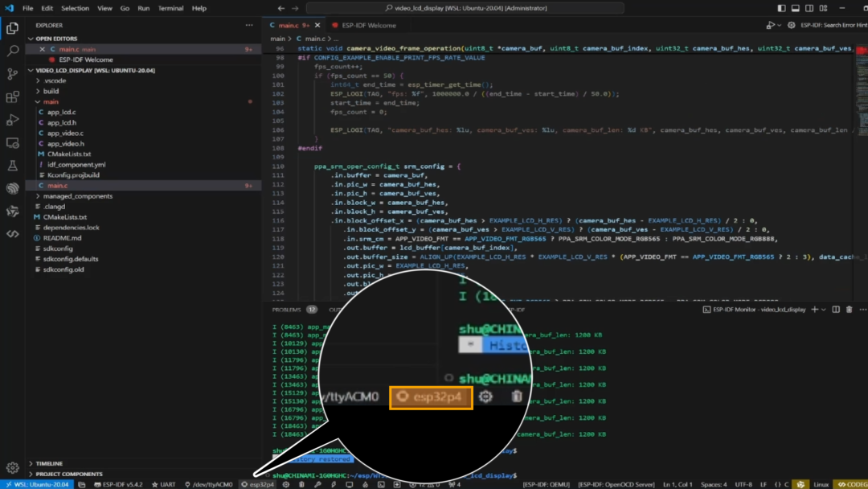Viewport: 868px width, 489px height.
Task: Open the ESP-IDF Espressif sidebar view
Action: coord(12,188)
